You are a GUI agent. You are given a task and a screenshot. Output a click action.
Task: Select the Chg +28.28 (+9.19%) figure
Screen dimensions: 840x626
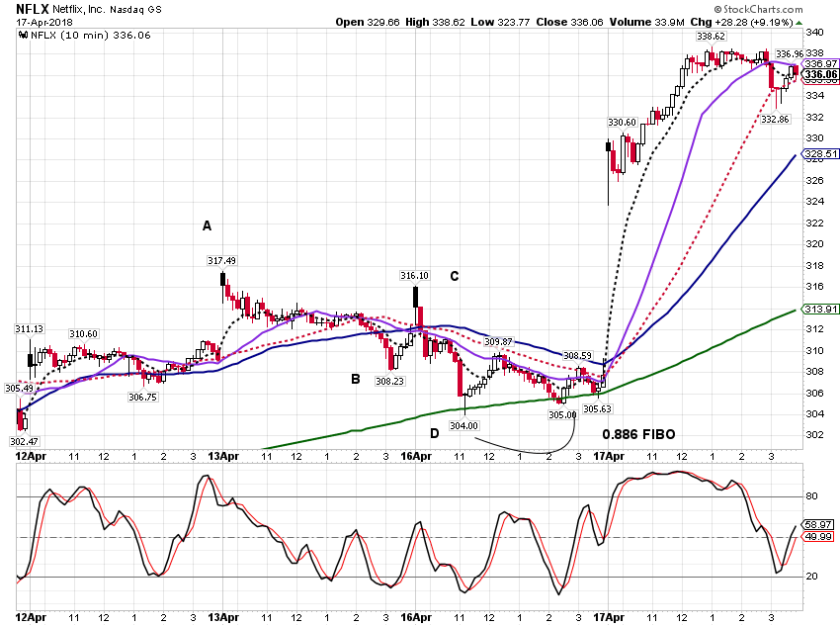click(741, 22)
